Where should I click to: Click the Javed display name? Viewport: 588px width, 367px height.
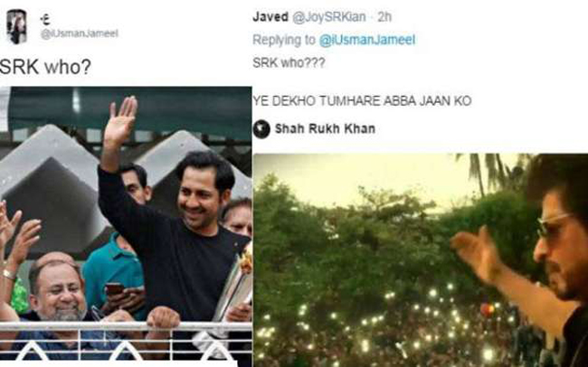click(x=270, y=17)
